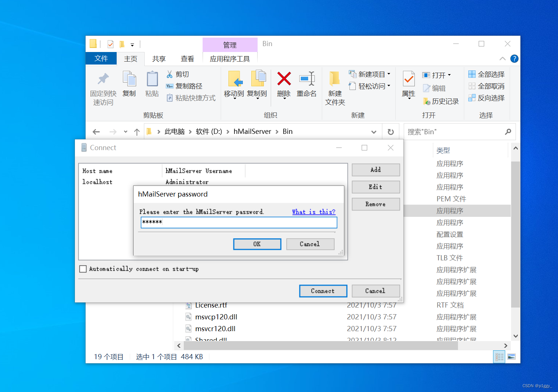Click the search magnifier icon
Viewport: 558px width, 392px height.
click(508, 132)
